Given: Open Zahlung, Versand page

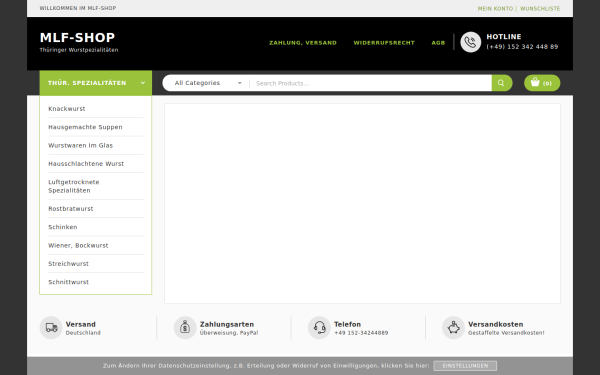Looking at the screenshot, I should pos(303,43).
